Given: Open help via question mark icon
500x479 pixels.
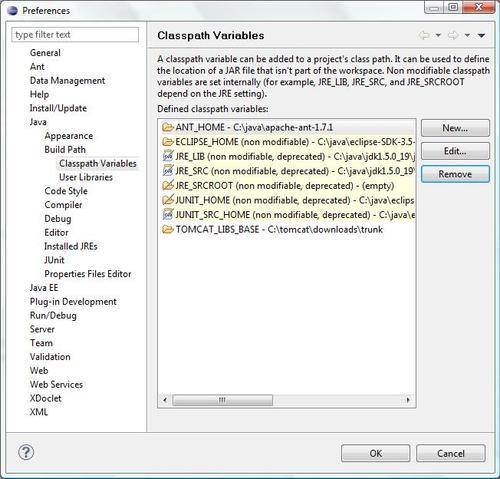Looking at the screenshot, I should coord(26,452).
